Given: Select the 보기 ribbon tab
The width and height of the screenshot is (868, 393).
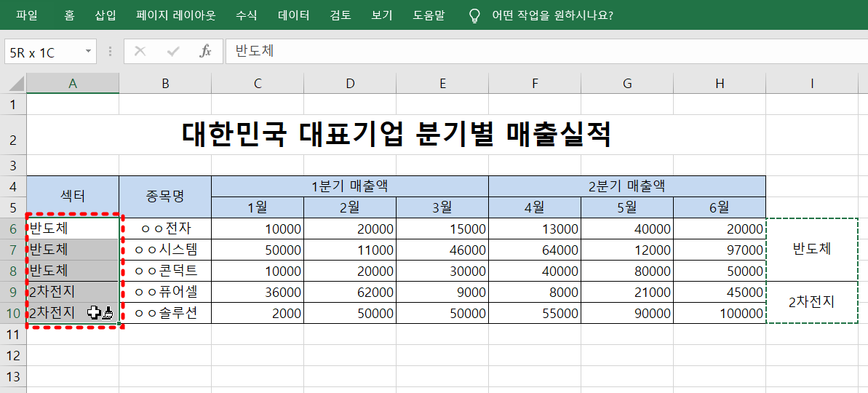Looking at the screenshot, I should [382, 15].
